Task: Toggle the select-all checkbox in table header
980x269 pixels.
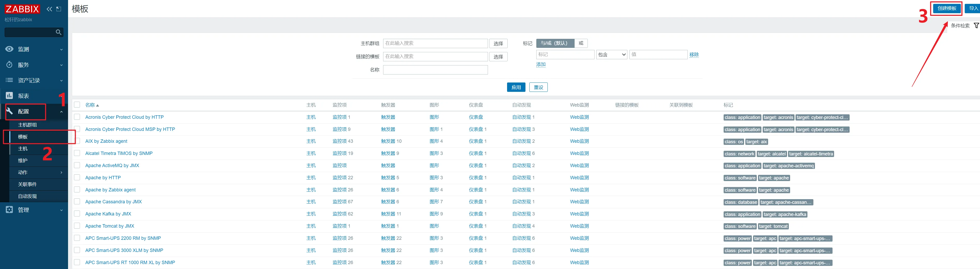Action: [77, 105]
